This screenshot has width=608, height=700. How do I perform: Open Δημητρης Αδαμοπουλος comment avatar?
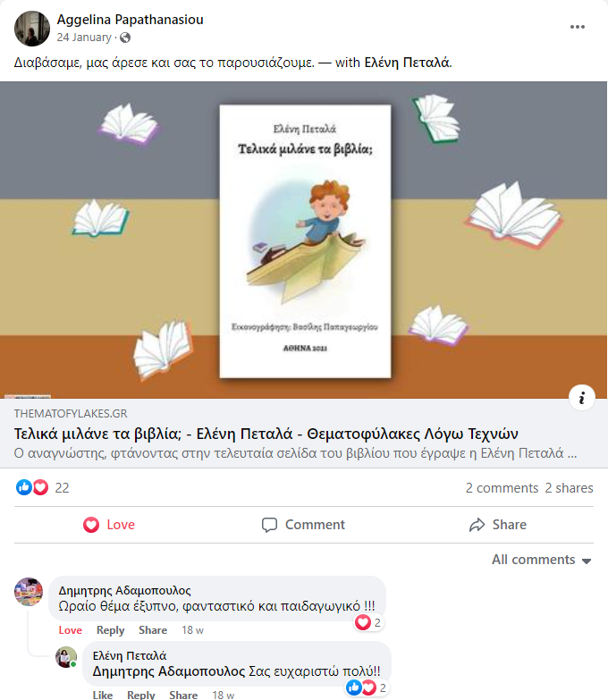[29, 592]
